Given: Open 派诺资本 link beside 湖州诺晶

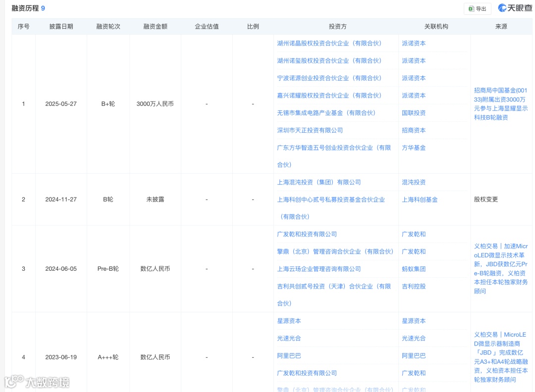Looking at the screenshot, I should (x=414, y=43).
